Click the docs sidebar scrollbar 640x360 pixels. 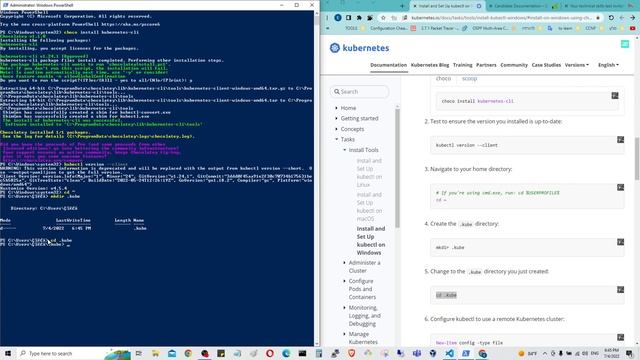tap(398, 167)
